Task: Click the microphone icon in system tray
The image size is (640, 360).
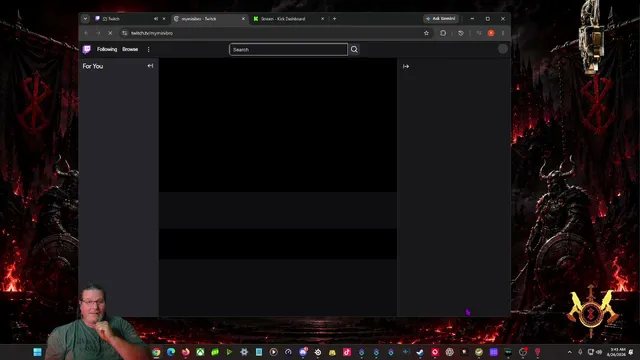Action: 580,352
